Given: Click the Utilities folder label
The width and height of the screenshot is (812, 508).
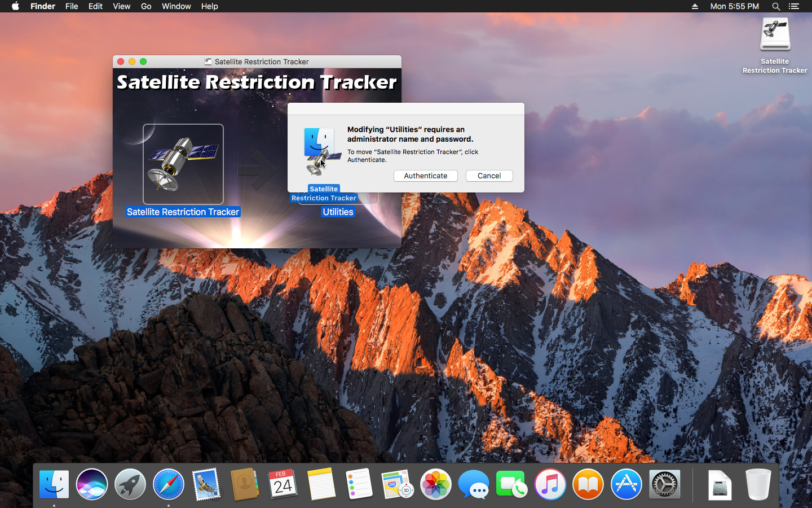Looking at the screenshot, I should click(x=338, y=212).
